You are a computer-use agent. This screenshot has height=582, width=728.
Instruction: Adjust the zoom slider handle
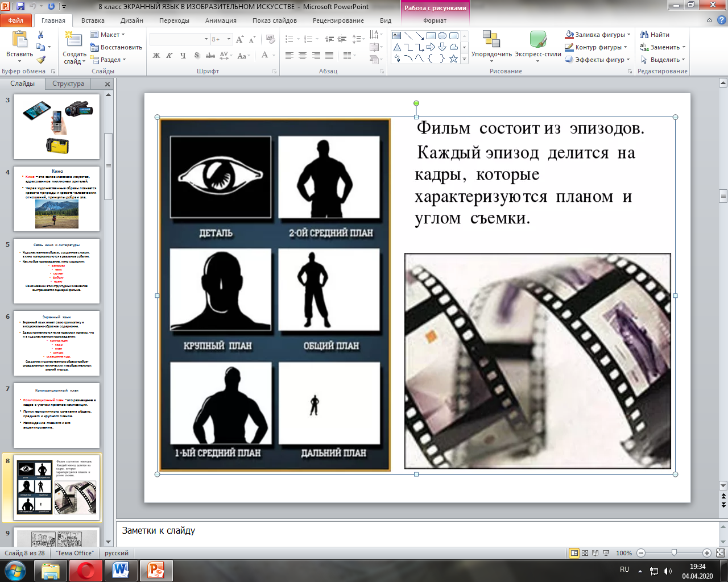[674, 553]
